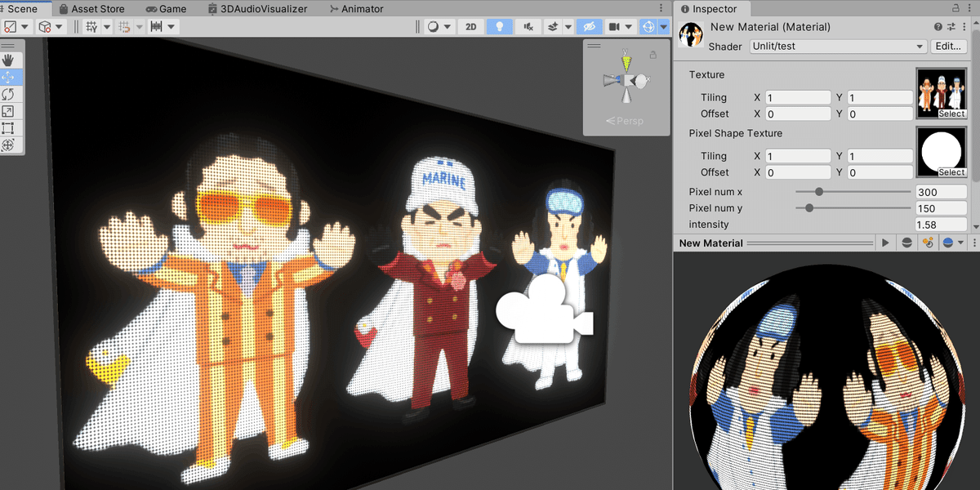This screenshot has width=980, height=490.
Task: Select the combined Transform tool
Action: 8,145
